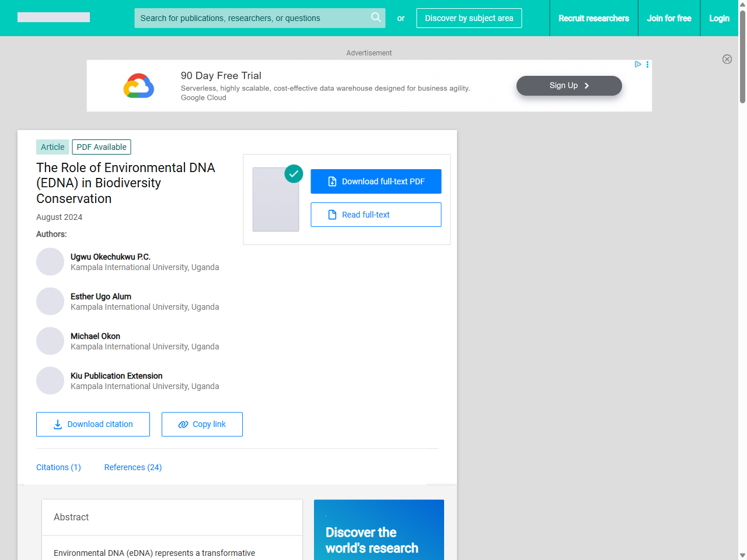This screenshot has width=747, height=560.
Task: Click the Google Cloud logo in the advertisement
Action: coord(138,85)
